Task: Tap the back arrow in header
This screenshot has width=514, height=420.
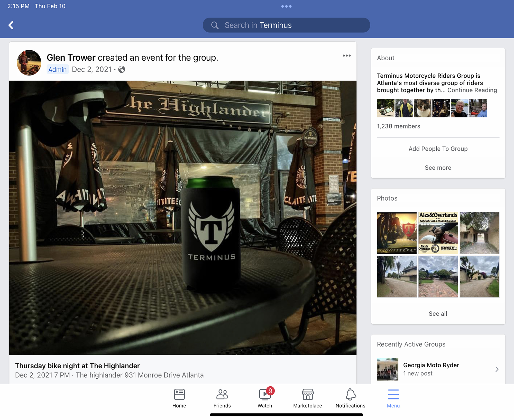Action: (11, 25)
